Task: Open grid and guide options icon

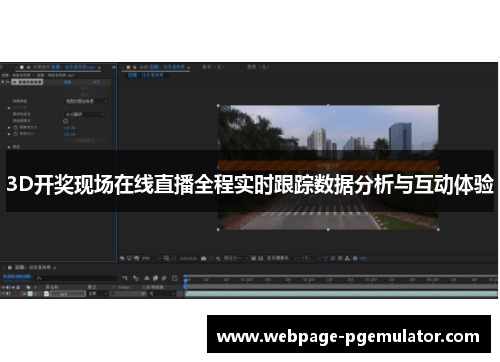Action: click(166, 258)
